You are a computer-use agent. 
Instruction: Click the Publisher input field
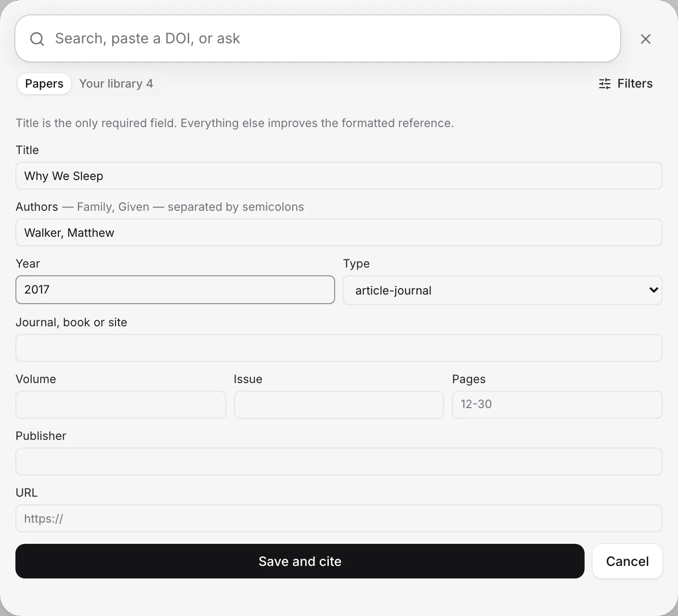click(x=339, y=462)
